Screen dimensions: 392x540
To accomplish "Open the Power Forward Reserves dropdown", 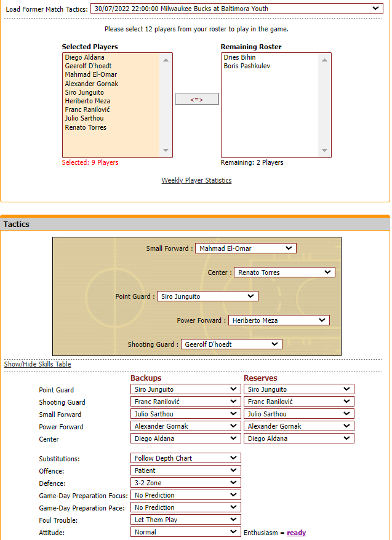I will pyautogui.click(x=299, y=426).
